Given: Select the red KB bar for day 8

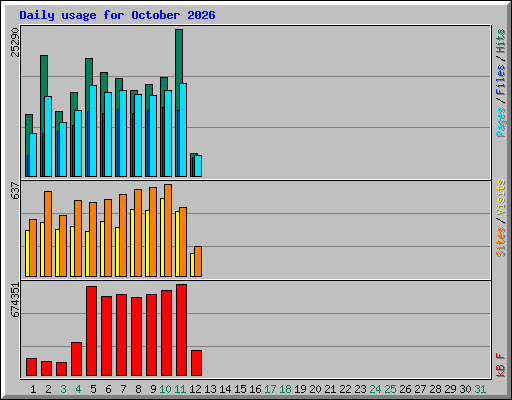Looking at the screenshot, I should tap(136, 336).
